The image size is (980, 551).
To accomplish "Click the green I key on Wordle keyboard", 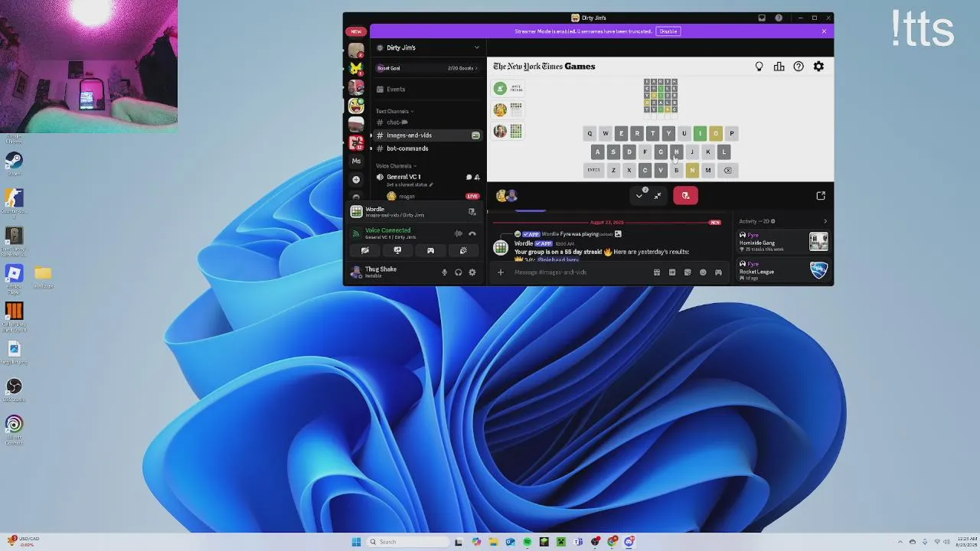I will 700,133.
